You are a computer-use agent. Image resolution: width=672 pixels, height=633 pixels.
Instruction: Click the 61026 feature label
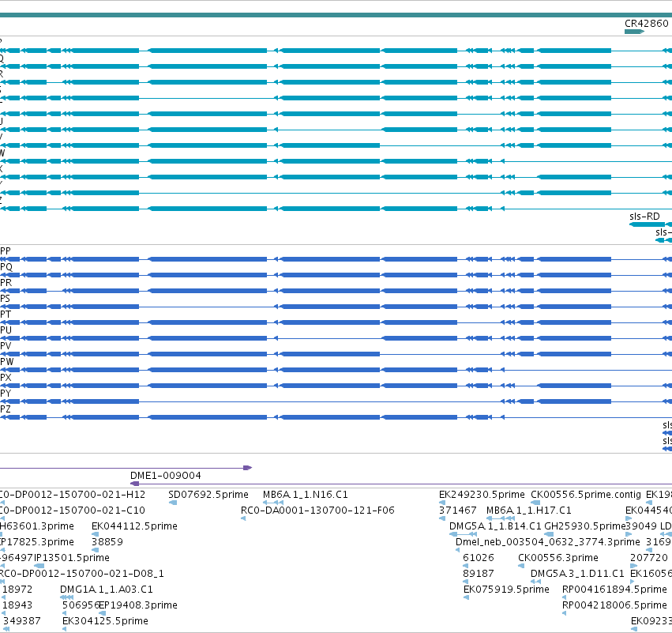coord(479,558)
